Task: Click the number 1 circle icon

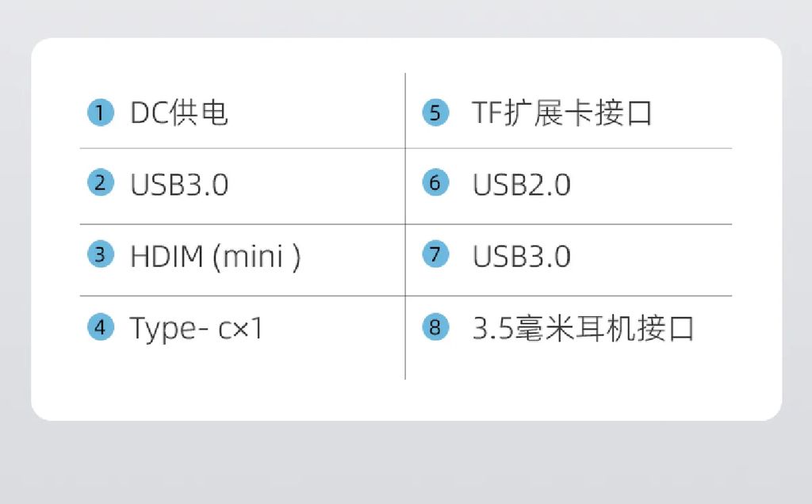Action: 100,113
